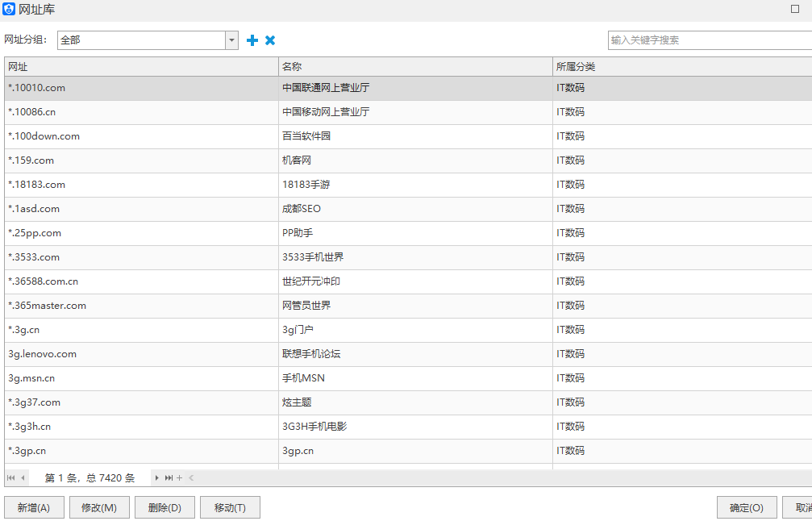
Task: Select the *.1asd.com URL cell
Action: click(x=141, y=209)
